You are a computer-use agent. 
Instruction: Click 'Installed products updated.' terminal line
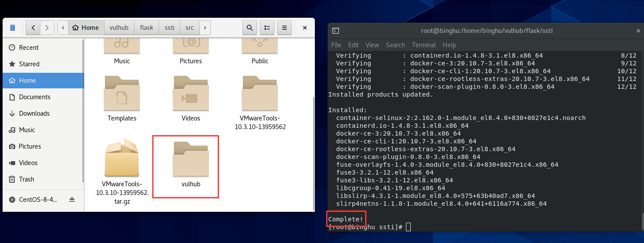click(381, 94)
